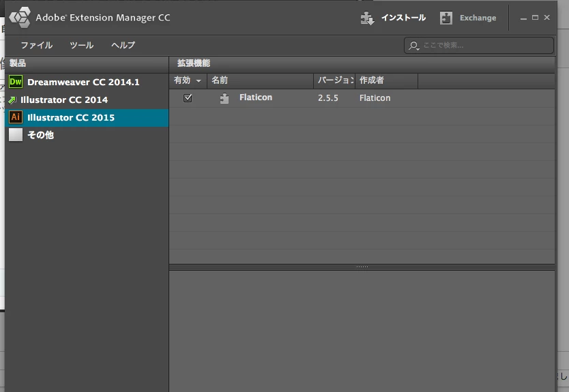Select その他 in products list
Screen dimensions: 569x392
point(87,135)
